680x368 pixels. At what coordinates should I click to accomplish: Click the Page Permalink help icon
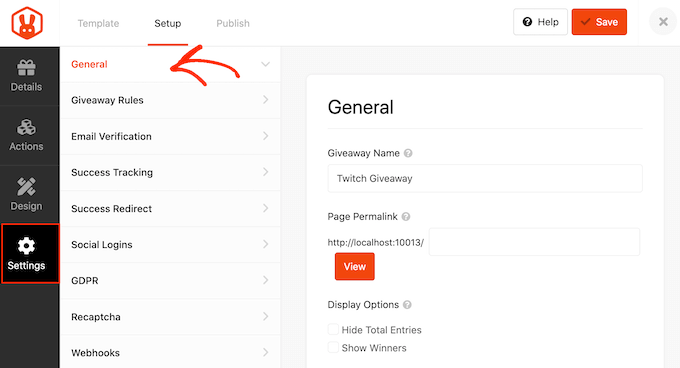(x=406, y=216)
